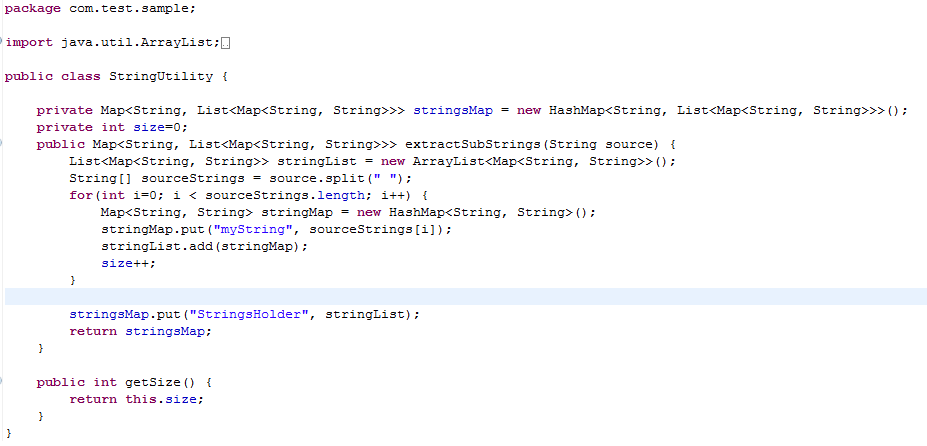Image resolution: width=927 pixels, height=446 pixels.
Task: Click the "source" parameter in method signature
Action: pyautogui.click(x=629, y=144)
